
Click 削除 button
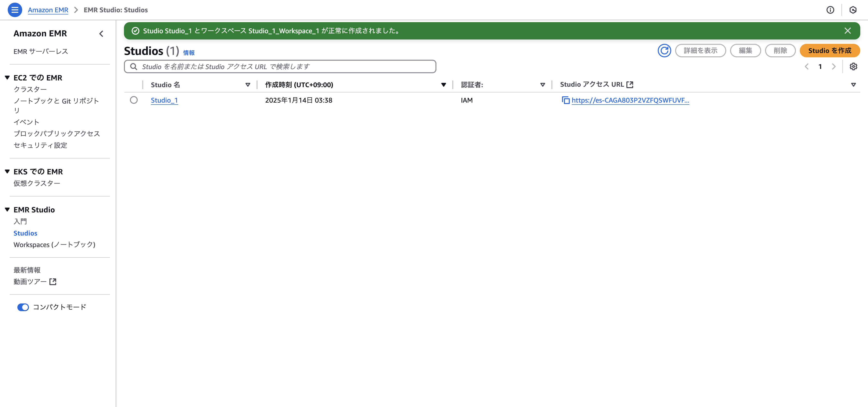click(780, 51)
